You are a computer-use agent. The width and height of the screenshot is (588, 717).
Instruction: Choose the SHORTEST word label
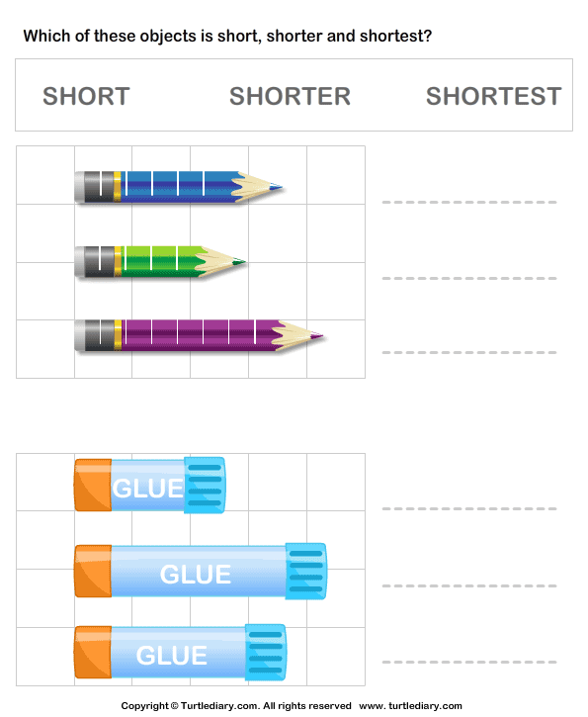click(x=494, y=96)
